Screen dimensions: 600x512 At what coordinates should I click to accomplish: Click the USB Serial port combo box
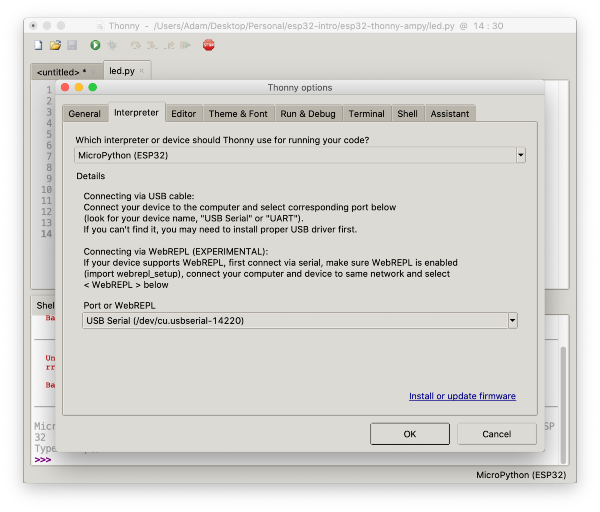(x=300, y=320)
